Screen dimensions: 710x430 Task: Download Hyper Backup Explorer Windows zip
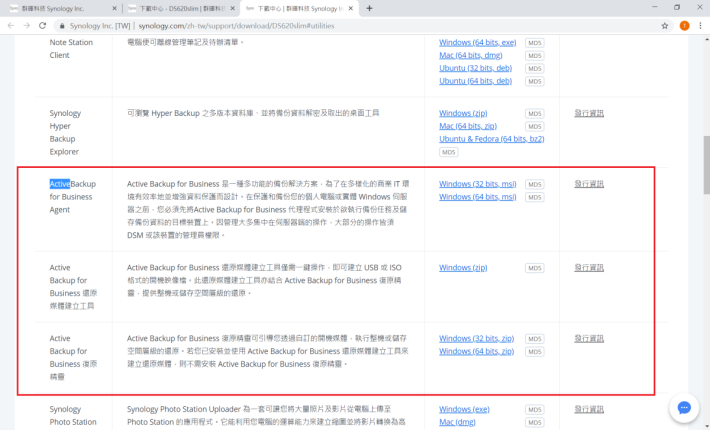[463, 113]
